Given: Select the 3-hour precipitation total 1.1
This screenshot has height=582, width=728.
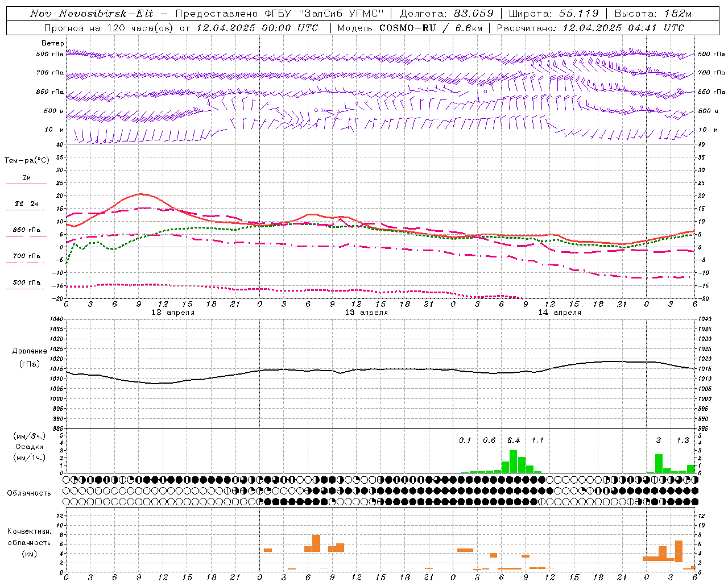Looking at the screenshot, I should [537, 440].
